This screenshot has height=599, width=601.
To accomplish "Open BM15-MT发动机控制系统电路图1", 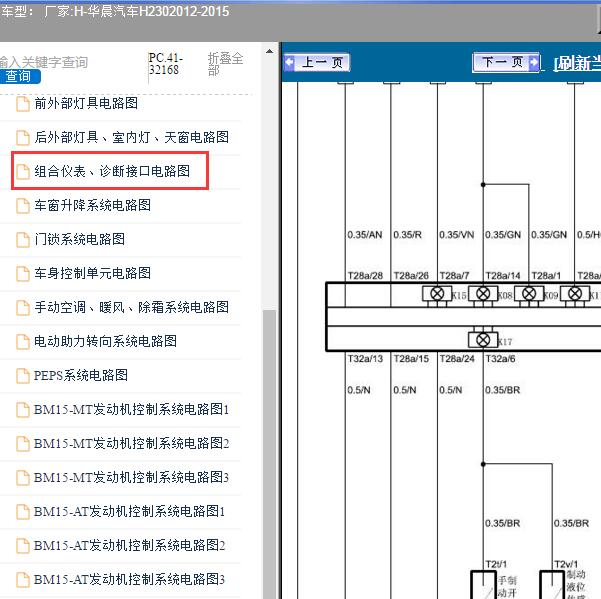I will (x=131, y=409).
